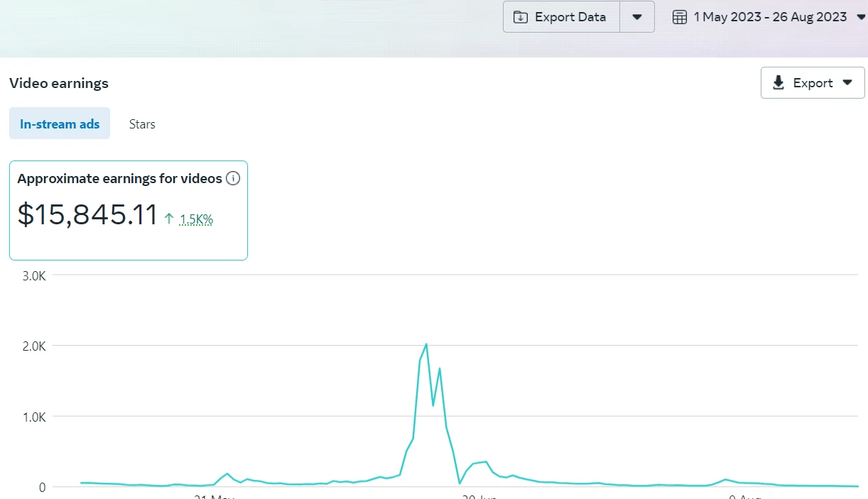Click the Video earnings heading
The width and height of the screenshot is (868, 499).
coord(59,83)
